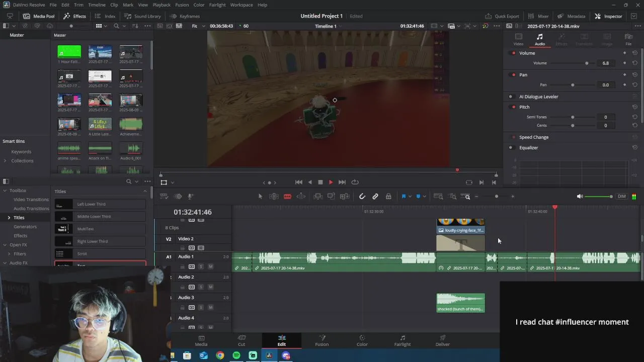Toggle the Effects panel button

(74, 16)
